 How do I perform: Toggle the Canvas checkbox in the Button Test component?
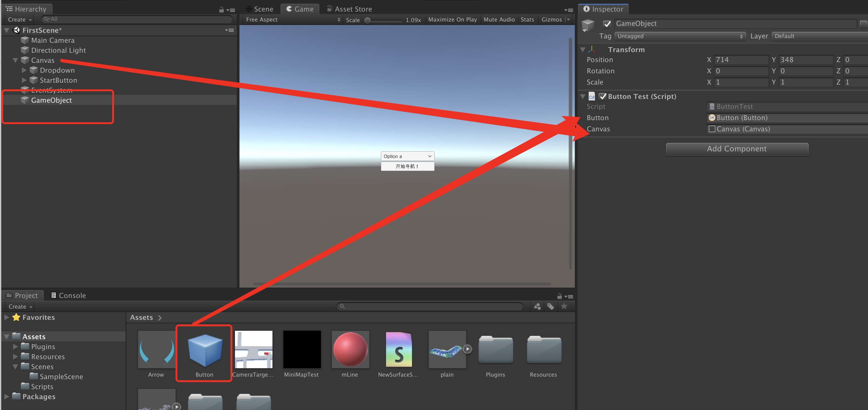click(x=712, y=129)
